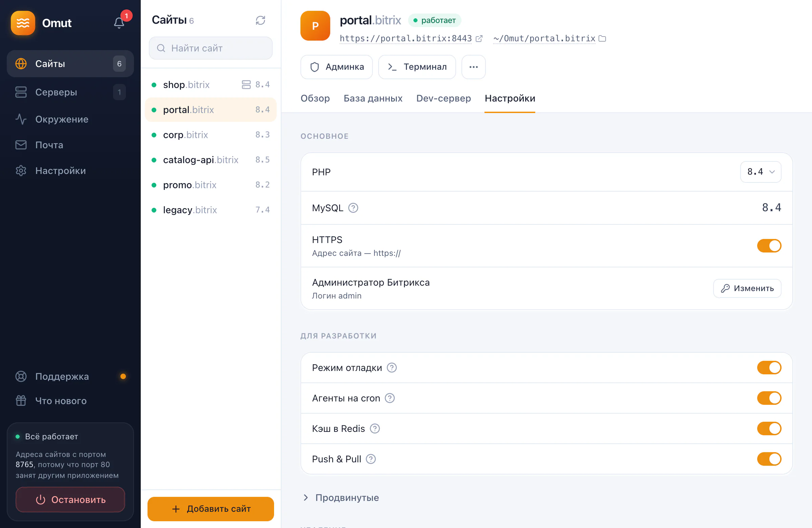Show help for Режим отладки
Image resolution: width=812 pixels, height=528 pixels.
(392, 368)
